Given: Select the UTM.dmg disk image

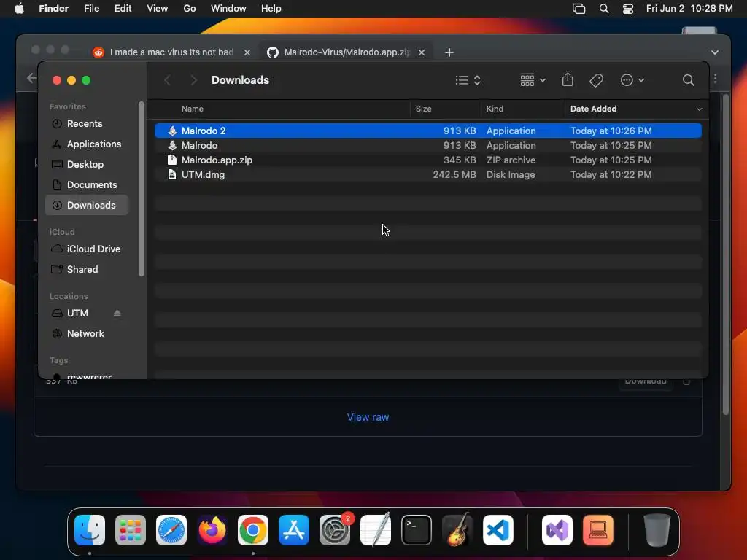Looking at the screenshot, I should (427, 175).
